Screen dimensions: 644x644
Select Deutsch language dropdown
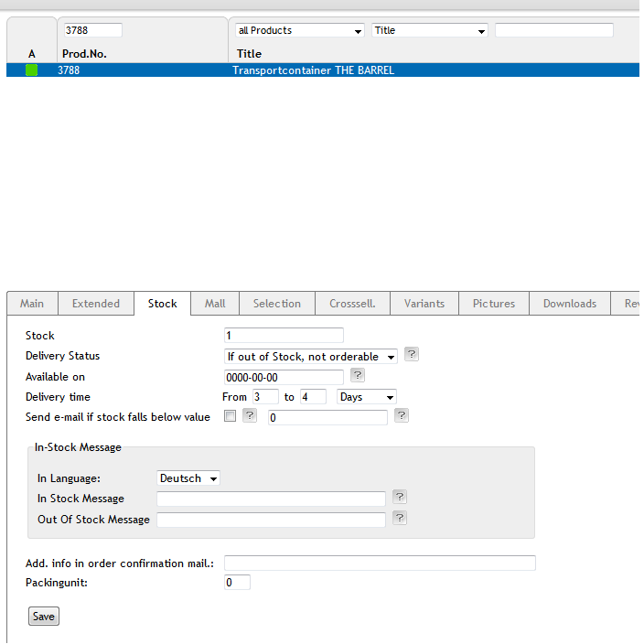[188, 478]
